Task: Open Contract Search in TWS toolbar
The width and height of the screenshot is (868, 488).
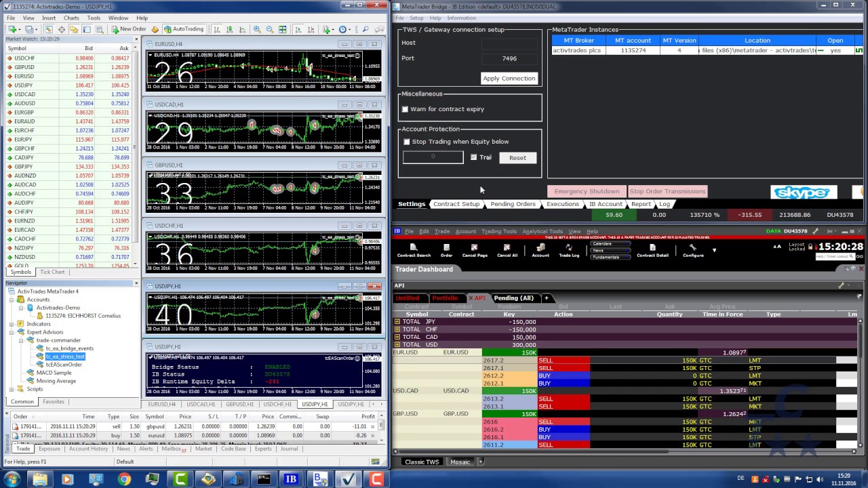Action: tap(414, 251)
